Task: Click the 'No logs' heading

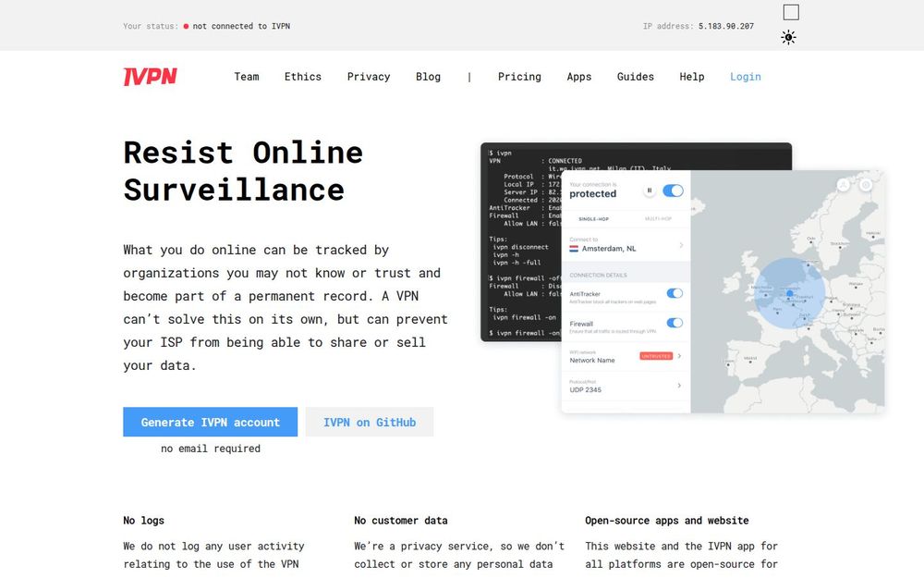Action: (x=144, y=520)
